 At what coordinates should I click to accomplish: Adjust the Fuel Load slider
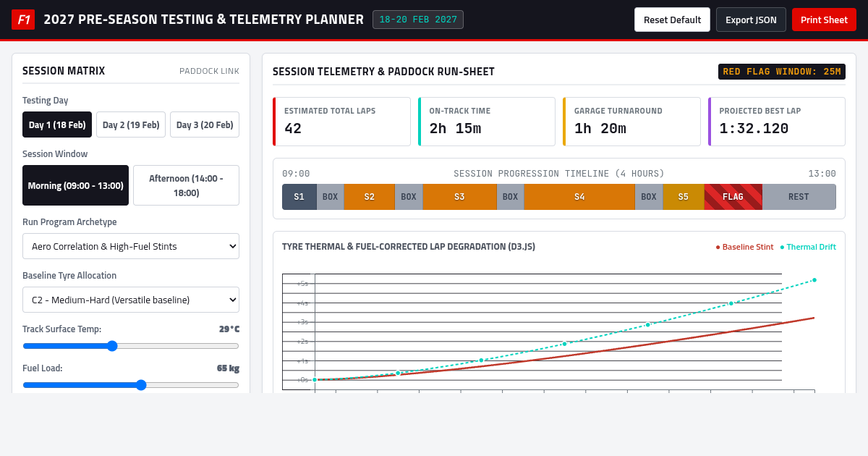click(131, 385)
